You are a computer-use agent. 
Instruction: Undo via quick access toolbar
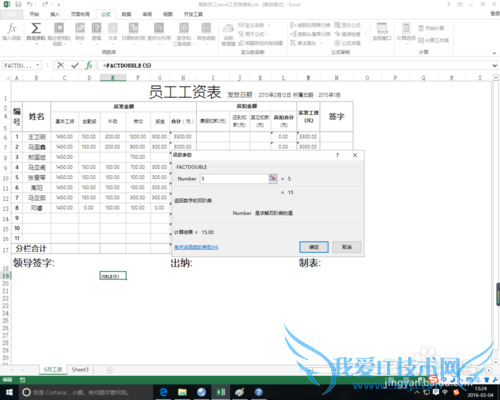(30, 4)
